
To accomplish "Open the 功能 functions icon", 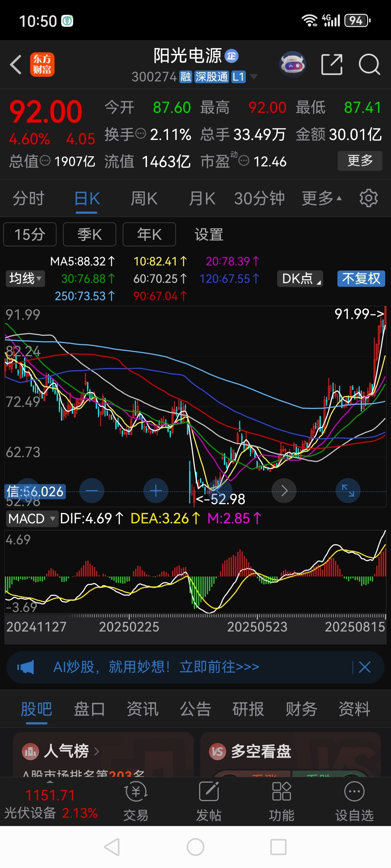I will coord(281,791).
